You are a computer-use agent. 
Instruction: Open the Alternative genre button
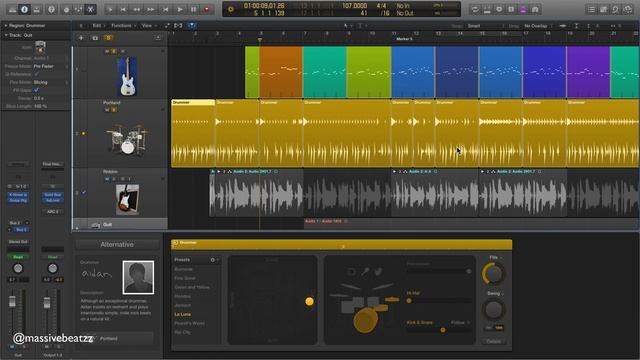click(x=117, y=244)
